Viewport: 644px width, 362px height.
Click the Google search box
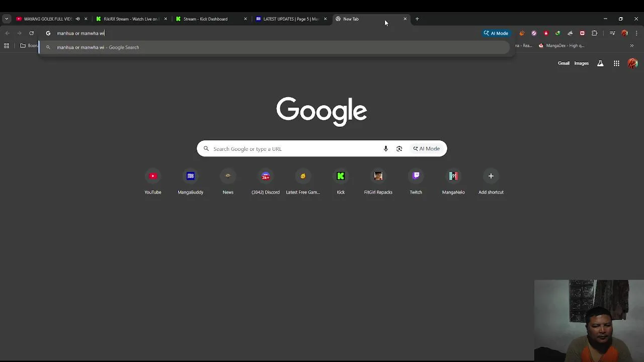coord(321,149)
